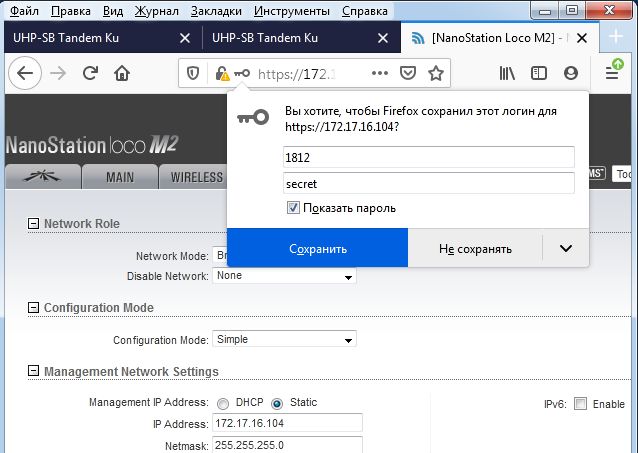Toggle the sidebar view icon
Screen dimensions: 638x453
point(539,73)
